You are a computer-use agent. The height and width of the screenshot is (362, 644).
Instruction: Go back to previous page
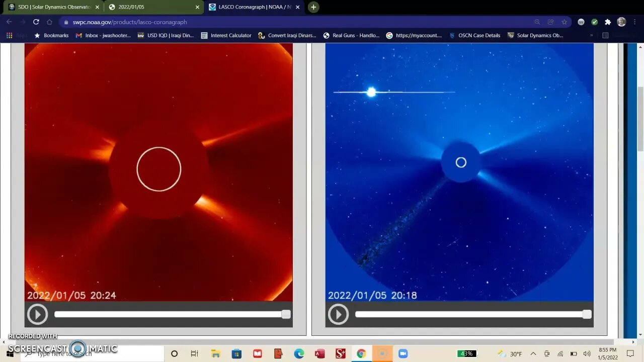point(9,22)
